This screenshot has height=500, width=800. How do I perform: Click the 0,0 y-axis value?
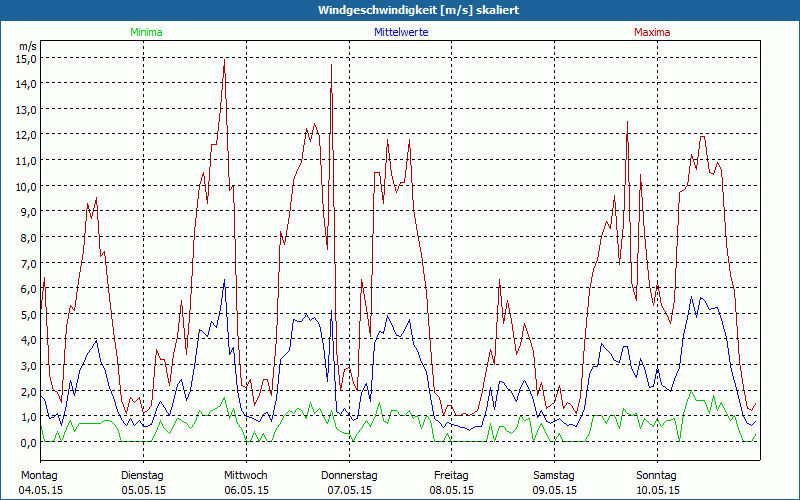(27, 442)
